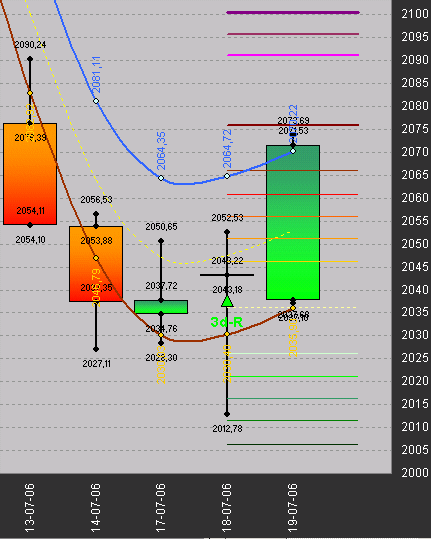This screenshot has width=431, height=539.
Task: Click the 2037,72 label
Action: [x=161, y=286]
